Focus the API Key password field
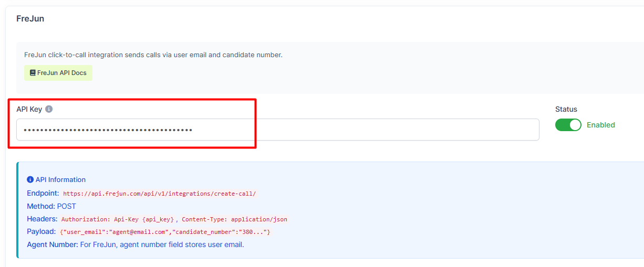This screenshot has height=267, width=644. coord(277,130)
